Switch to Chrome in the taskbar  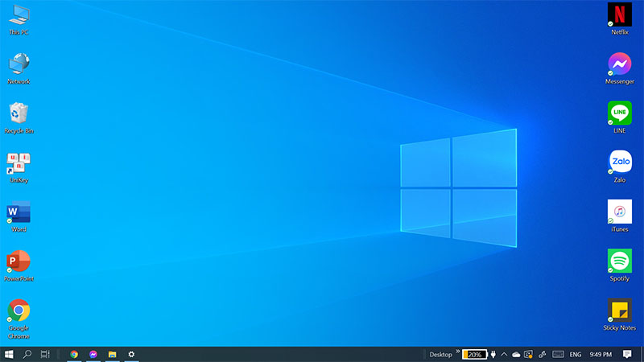pyautogui.click(x=74, y=354)
